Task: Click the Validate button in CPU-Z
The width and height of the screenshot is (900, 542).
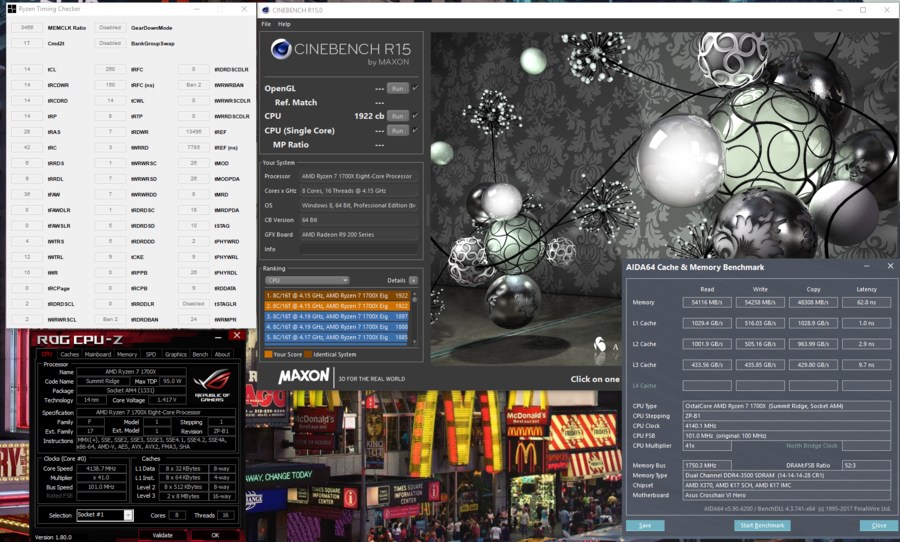Action: tap(162, 535)
